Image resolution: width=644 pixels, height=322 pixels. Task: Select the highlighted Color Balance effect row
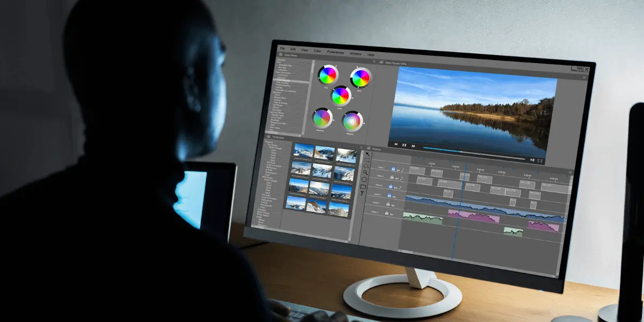click(x=291, y=80)
